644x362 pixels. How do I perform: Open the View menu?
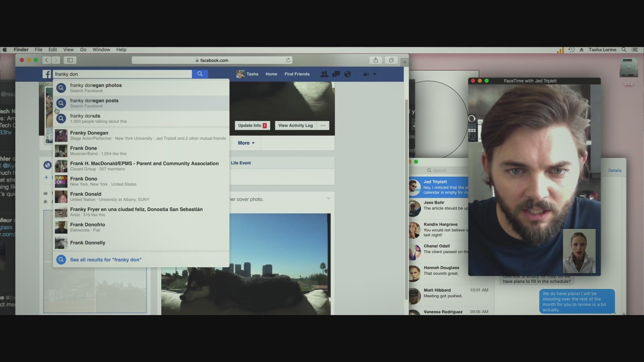[68, 50]
